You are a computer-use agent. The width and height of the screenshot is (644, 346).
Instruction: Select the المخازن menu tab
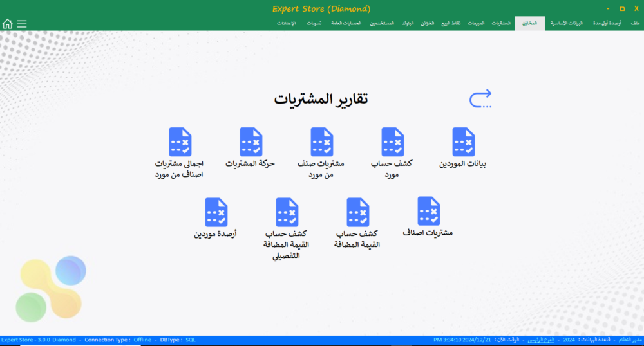[529, 23]
